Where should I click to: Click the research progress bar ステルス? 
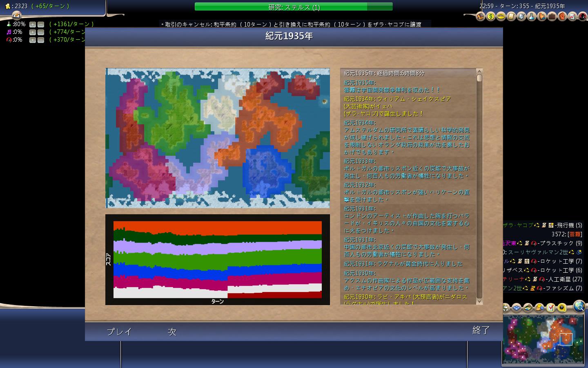(294, 7)
